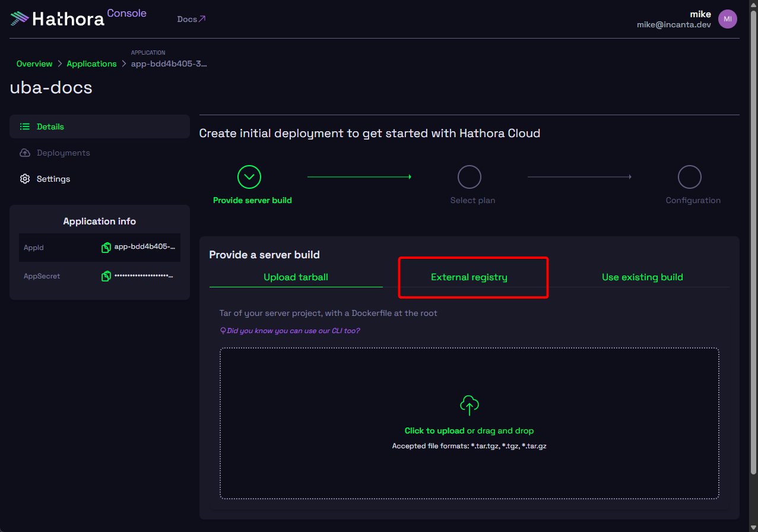Click the Provide server build step circle
This screenshot has height=532, width=758.
click(249, 177)
